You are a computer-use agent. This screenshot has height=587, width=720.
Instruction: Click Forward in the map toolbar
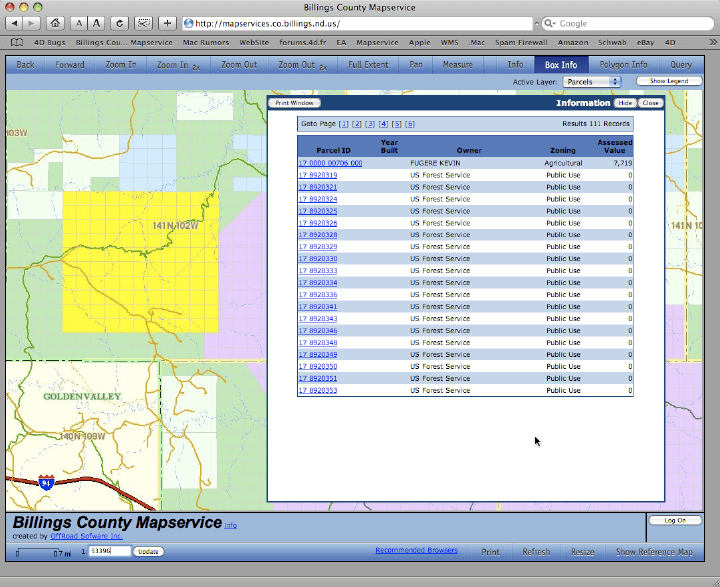coord(70,65)
